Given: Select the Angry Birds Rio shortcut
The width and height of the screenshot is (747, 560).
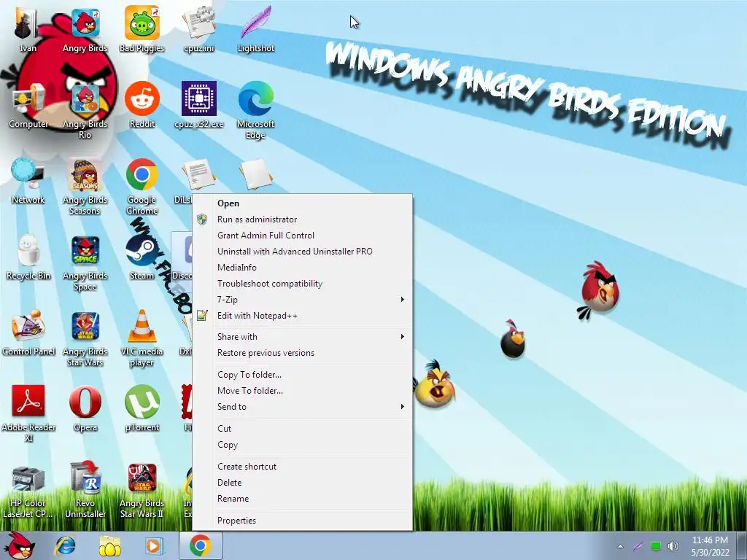Looking at the screenshot, I should 85,111.
